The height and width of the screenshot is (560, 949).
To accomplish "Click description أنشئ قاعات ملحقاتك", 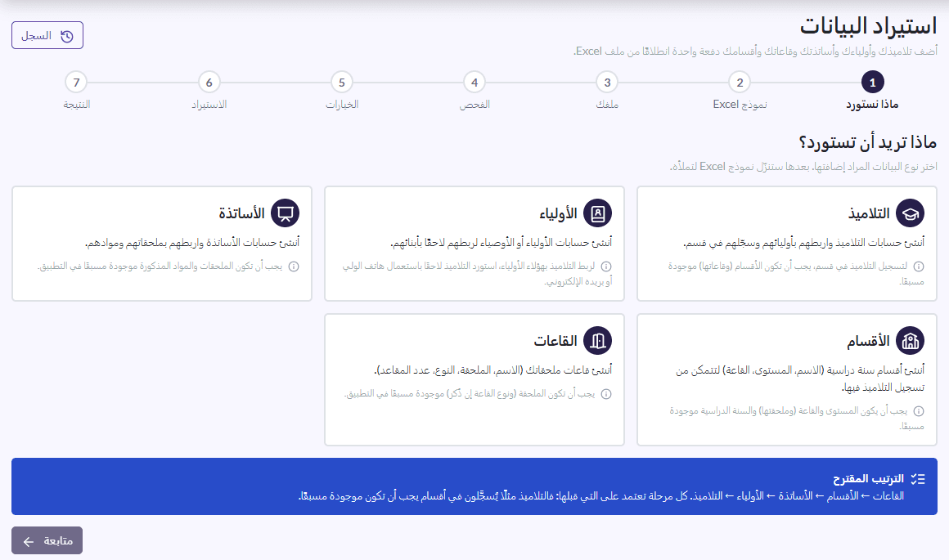I will pos(493,370).
